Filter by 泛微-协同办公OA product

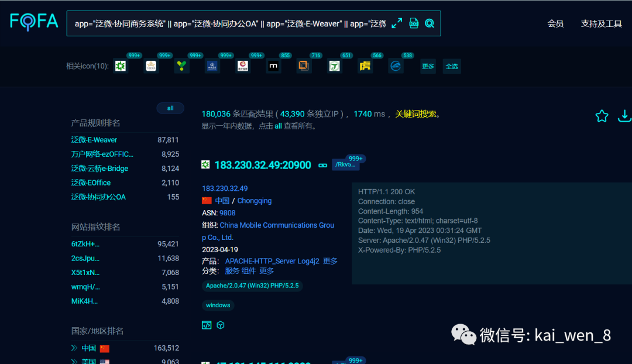pyautogui.click(x=98, y=197)
